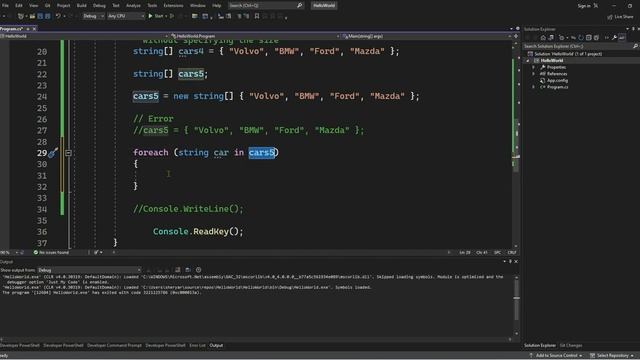Select Solution 'HelloWorld' tree node
This screenshot has height=360, width=640.
[564, 53]
